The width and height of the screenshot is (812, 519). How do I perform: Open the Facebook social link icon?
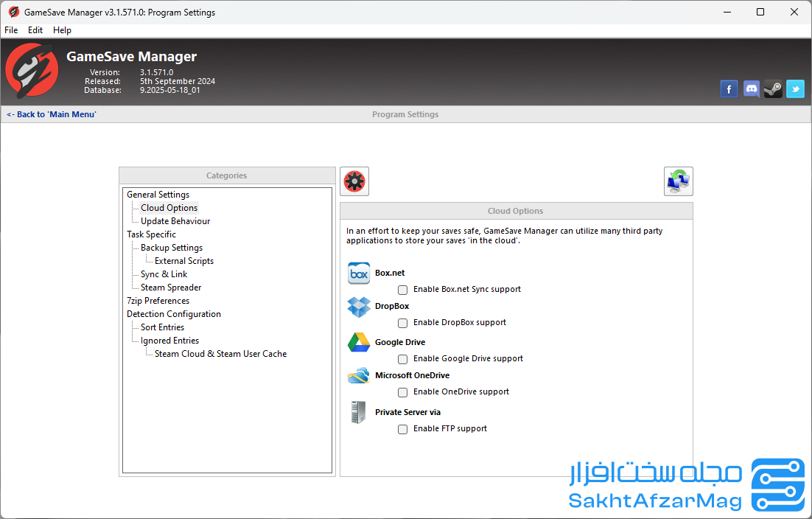pos(729,89)
